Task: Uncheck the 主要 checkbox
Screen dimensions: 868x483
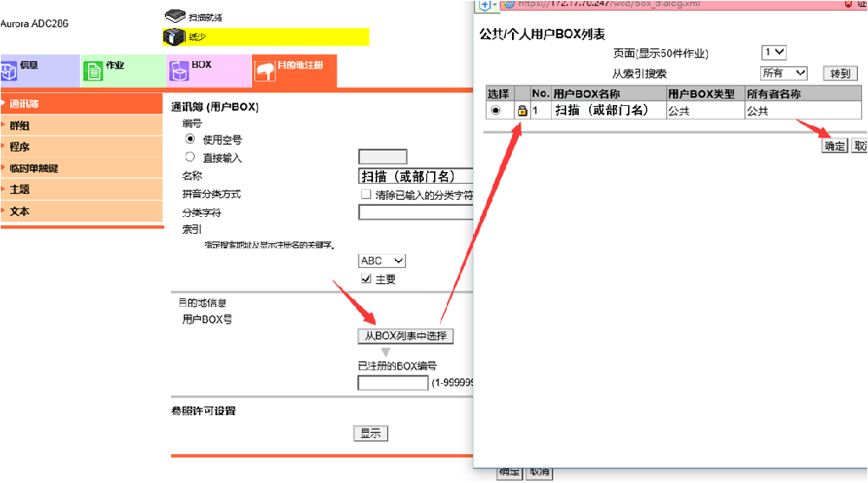Action: coord(365,279)
